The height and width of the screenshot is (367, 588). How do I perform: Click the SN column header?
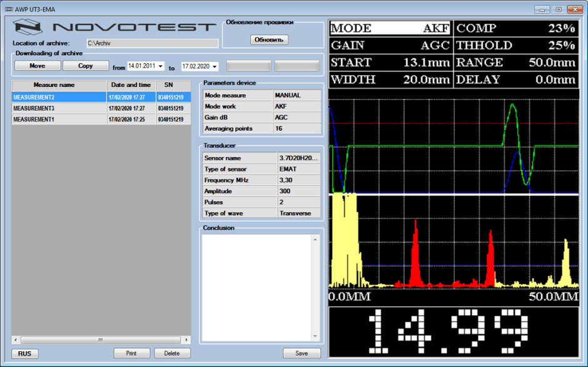[169, 85]
